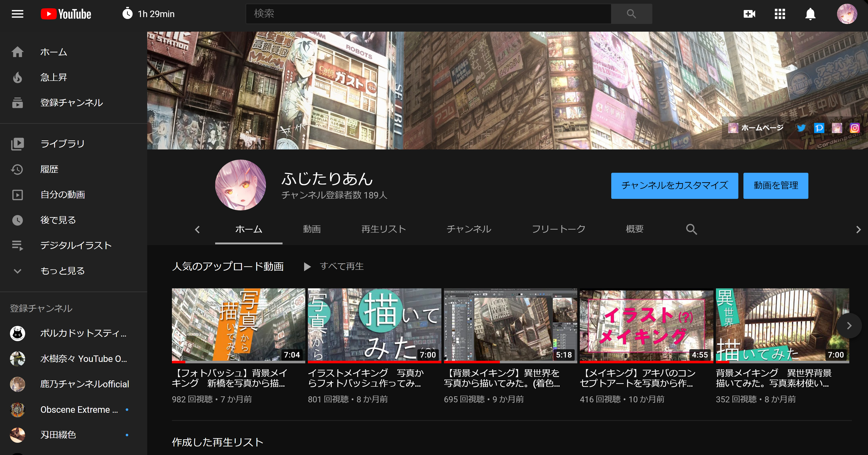Open the Pixiv icon link on banner
Image resolution: width=868 pixels, height=455 pixels.
[819, 128]
